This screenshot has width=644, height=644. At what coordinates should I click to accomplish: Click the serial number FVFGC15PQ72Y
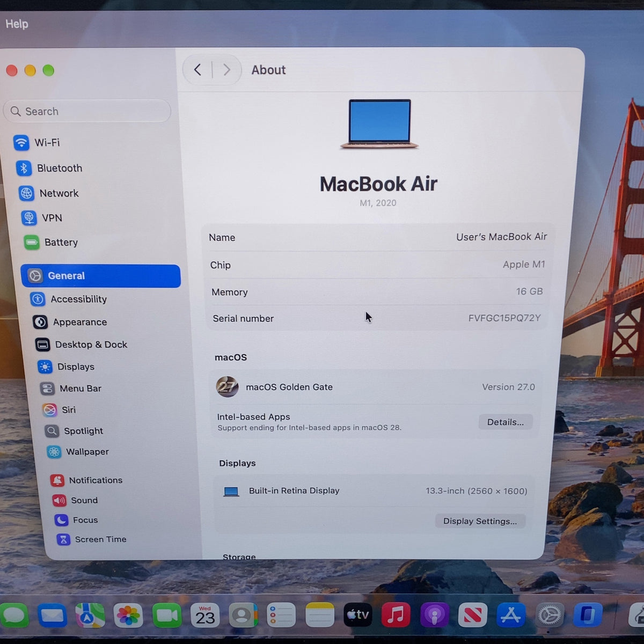coord(504,318)
